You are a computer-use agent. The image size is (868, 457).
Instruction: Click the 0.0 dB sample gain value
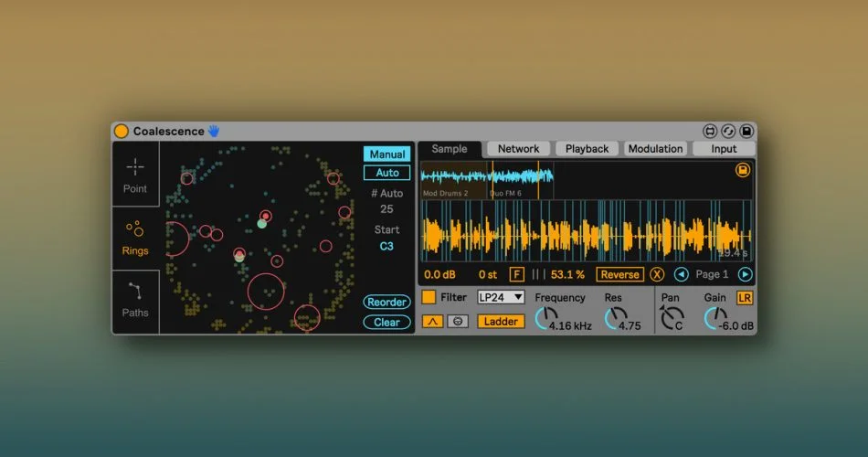[439, 274]
